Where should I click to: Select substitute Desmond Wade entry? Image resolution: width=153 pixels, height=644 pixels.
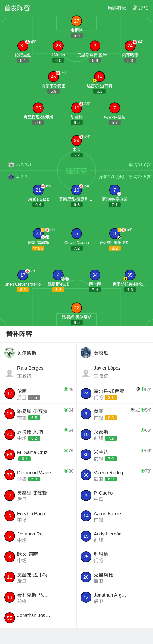(x=38, y=475)
